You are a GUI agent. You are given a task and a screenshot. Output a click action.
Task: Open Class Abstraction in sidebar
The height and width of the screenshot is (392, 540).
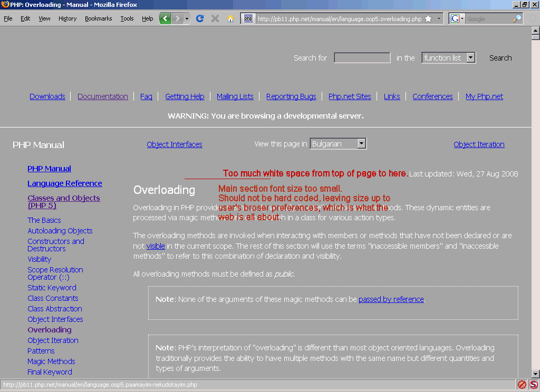pos(55,309)
